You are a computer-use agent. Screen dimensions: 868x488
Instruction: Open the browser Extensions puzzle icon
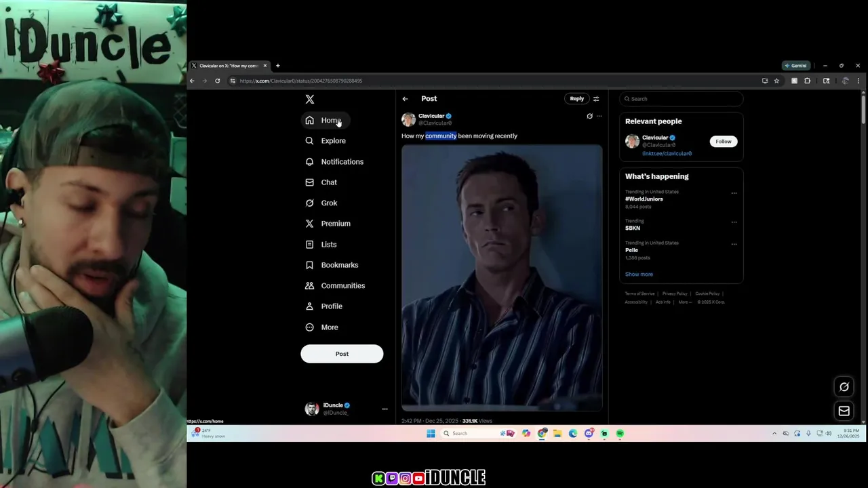point(807,81)
